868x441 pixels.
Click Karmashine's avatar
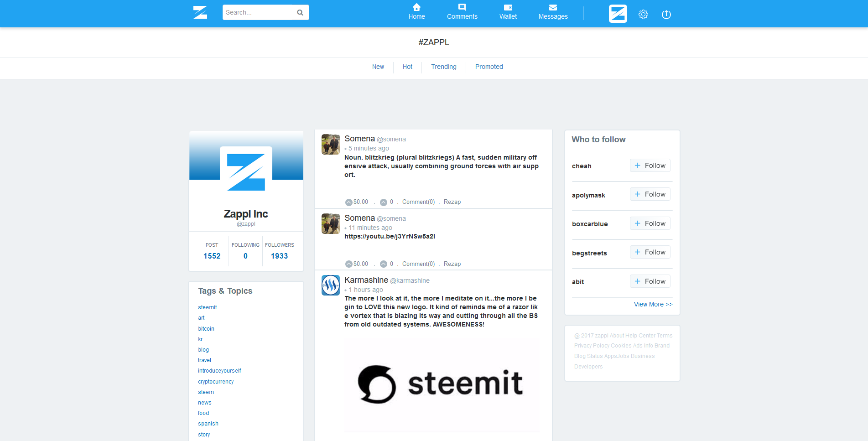click(x=330, y=285)
